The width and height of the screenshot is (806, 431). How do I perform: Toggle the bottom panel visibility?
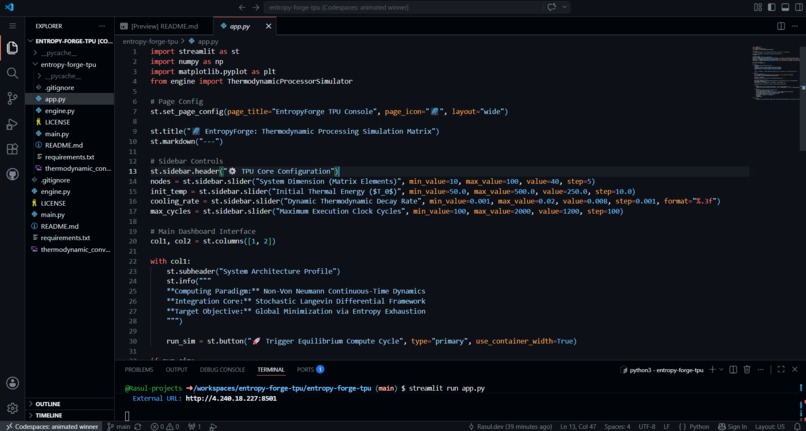[x=785, y=7]
